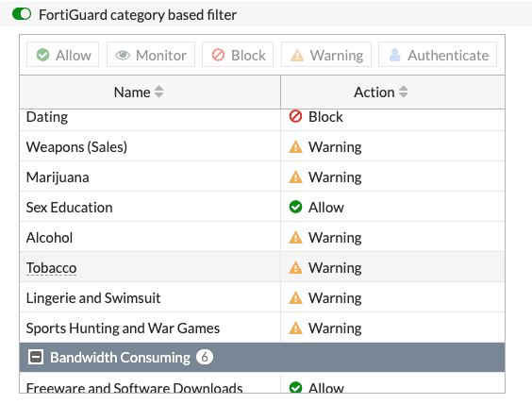
Task: Click warning icon in Marijuana row
Action: [295, 177]
